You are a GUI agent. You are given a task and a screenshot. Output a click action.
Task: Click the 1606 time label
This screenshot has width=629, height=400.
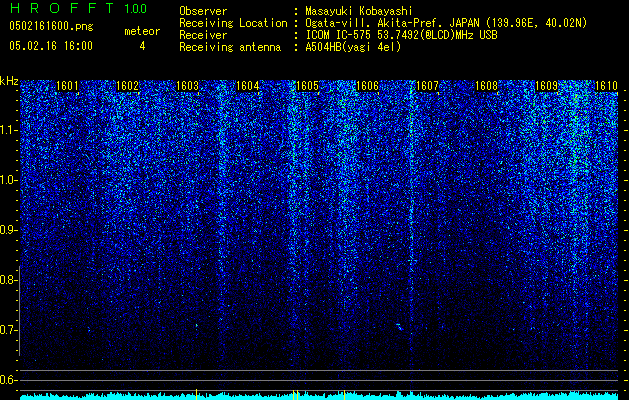pyautogui.click(x=367, y=86)
